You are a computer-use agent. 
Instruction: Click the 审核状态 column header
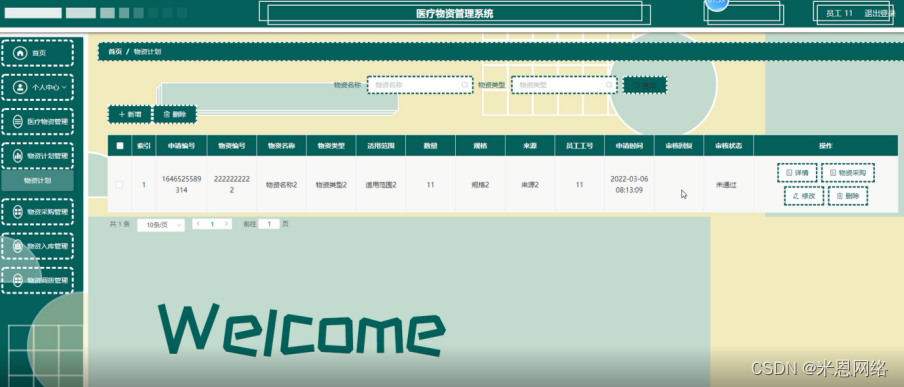[x=729, y=146]
